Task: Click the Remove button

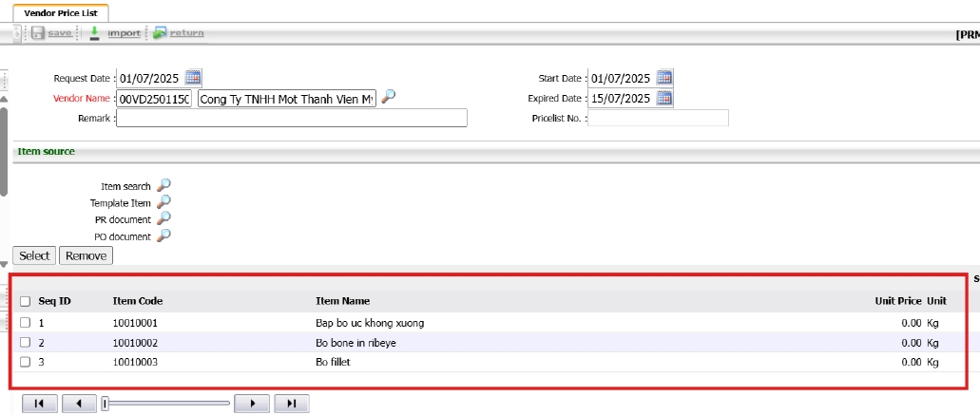Action: coord(86,255)
